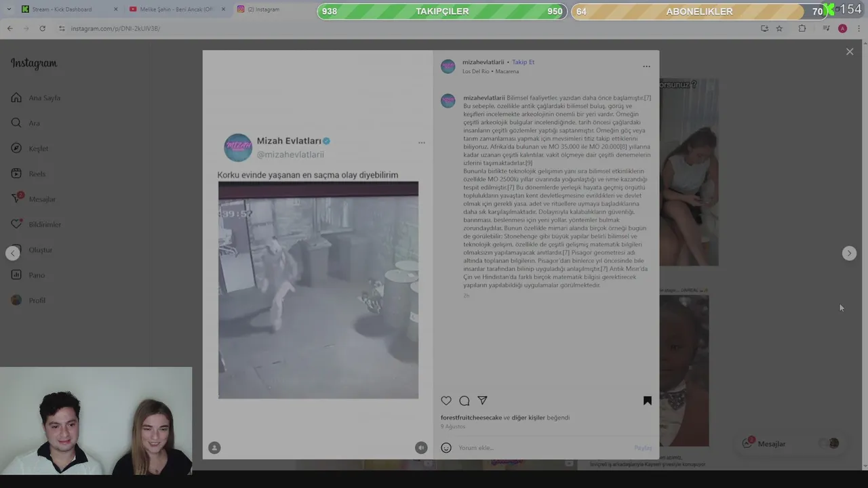Click the mizahevlatlarii avatar beside the caption
The height and width of the screenshot is (488, 868).
pyautogui.click(x=448, y=101)
